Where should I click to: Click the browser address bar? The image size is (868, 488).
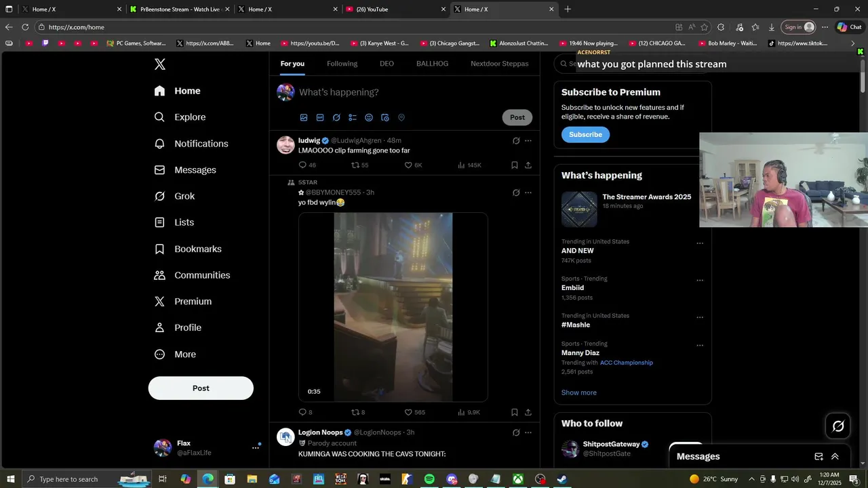pos(353,27)
